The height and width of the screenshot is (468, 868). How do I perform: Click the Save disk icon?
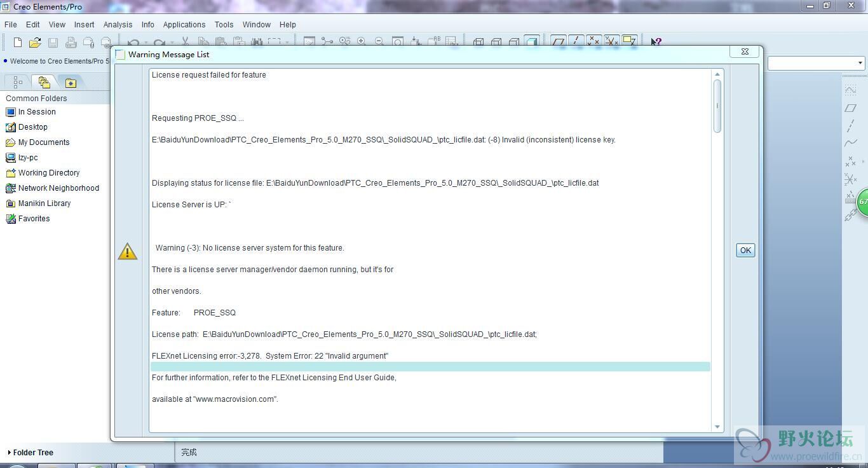(53, 42)
